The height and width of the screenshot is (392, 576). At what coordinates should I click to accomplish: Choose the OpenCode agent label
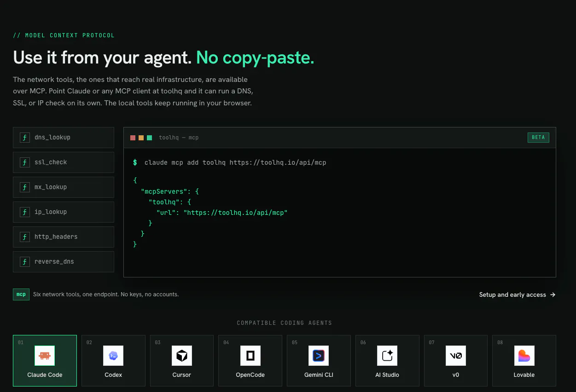250,375
